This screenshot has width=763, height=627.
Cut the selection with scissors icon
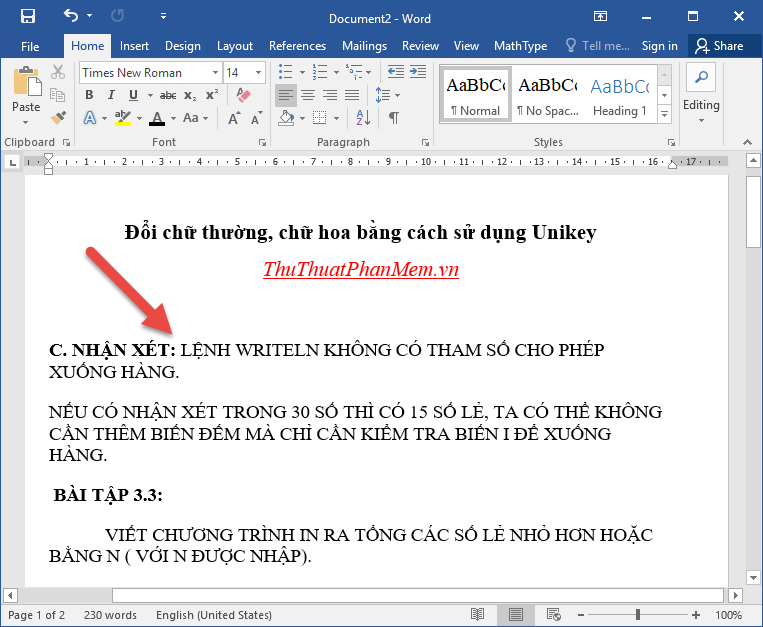click(58, 72)
